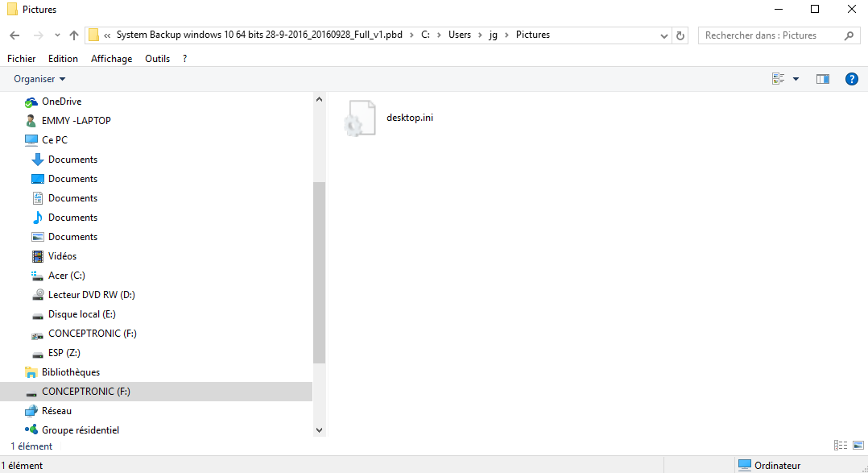Open the Edition menu
The height and width of the screenshot is (473, 868).
point(63,59)
